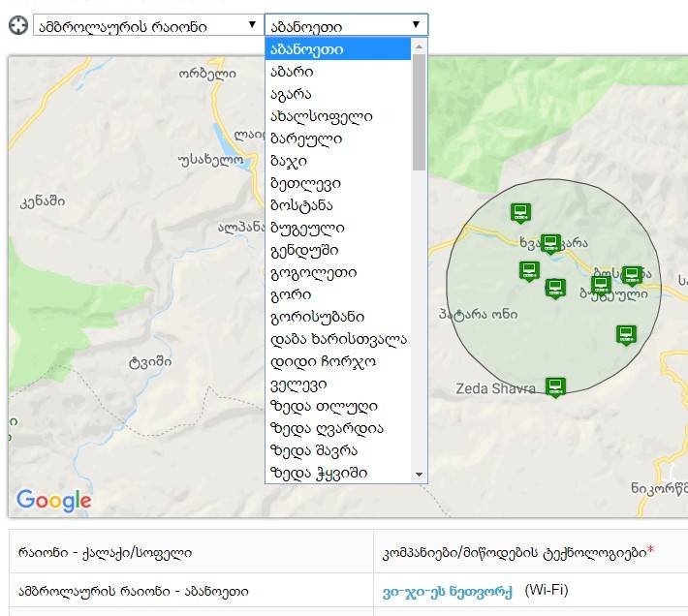Click the green marker next to Zeda Shavra
This screenshot has width=688, height=616.
pyautogui.click(x=555, y=387)
